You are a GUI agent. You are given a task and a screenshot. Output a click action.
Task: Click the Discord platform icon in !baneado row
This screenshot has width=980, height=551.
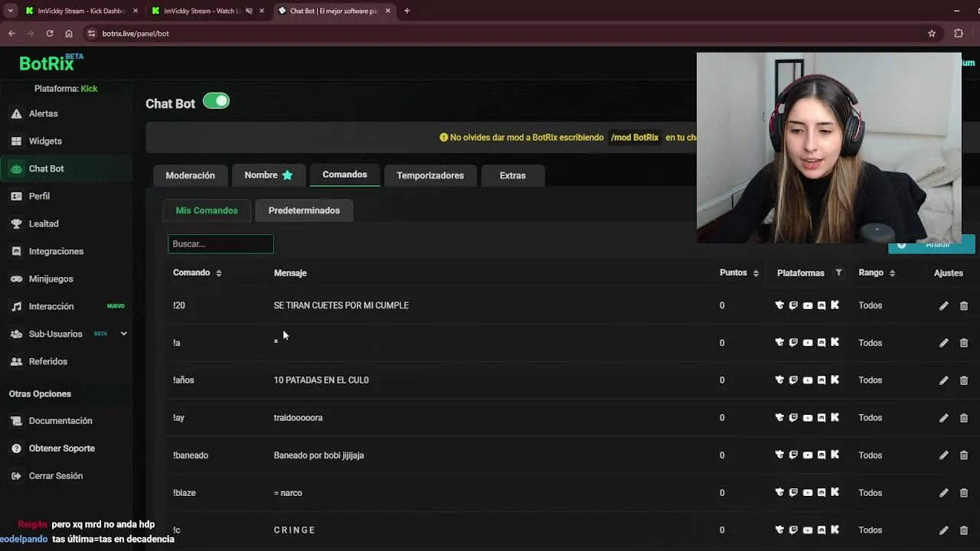(822, 455)
